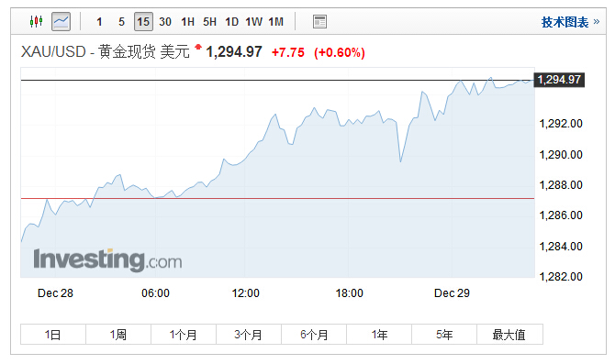The image size is (615, 364).
Task: Select the 1M interval
Action: [275, 22]
